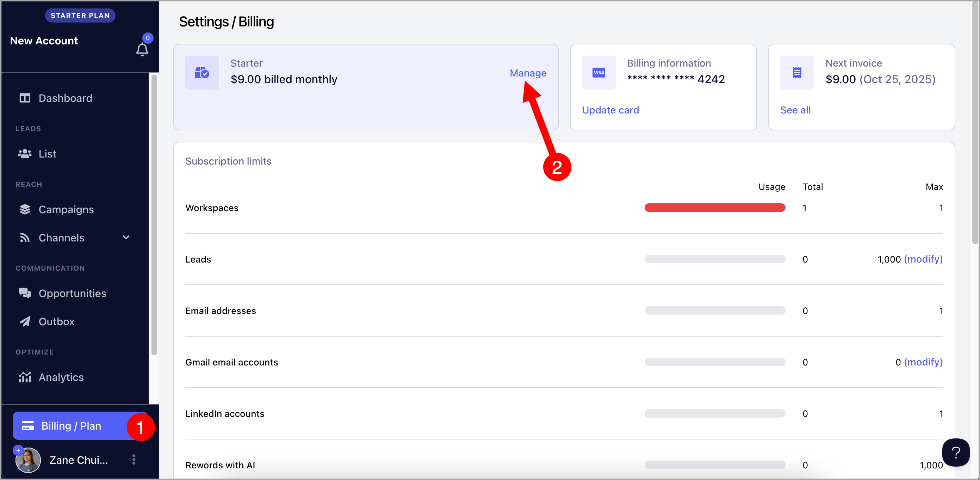
Task: Select Billing / Plan menu item
Action: [x=71, y=426]
